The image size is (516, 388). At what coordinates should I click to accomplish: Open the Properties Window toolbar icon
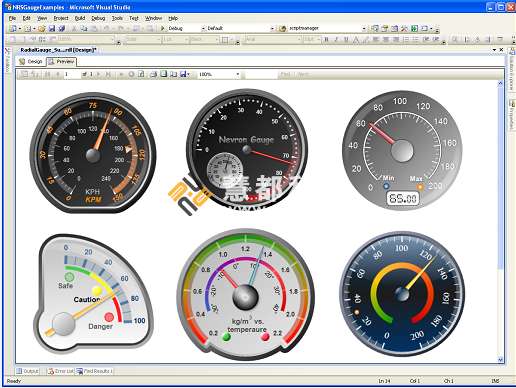point(385,28)
